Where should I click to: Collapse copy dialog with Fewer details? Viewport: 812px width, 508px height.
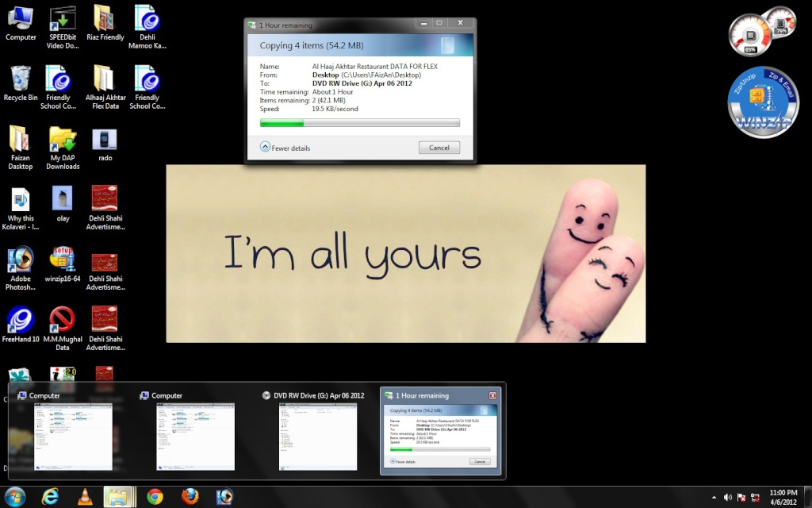(x=285, y=148)
